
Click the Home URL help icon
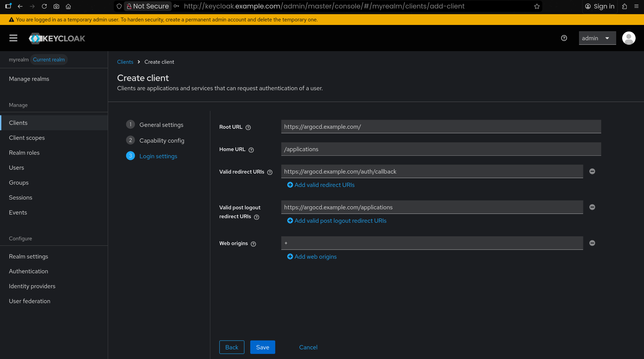tap(251, 150)
